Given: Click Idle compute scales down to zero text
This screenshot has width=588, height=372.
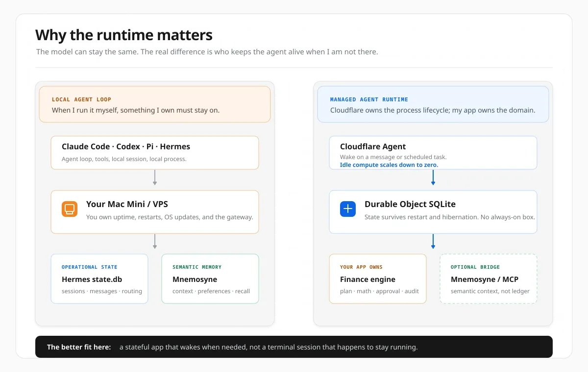Looking at the screenshot, I should point(389,165).
